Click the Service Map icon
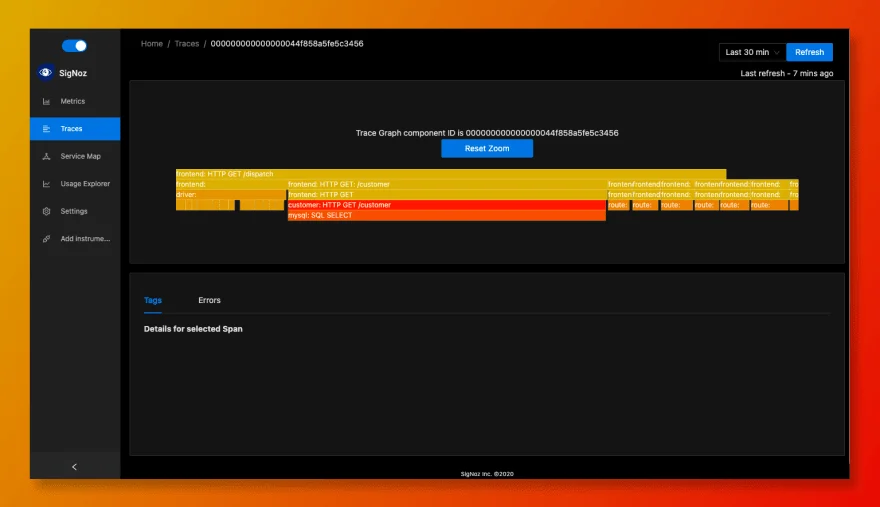 47,157
